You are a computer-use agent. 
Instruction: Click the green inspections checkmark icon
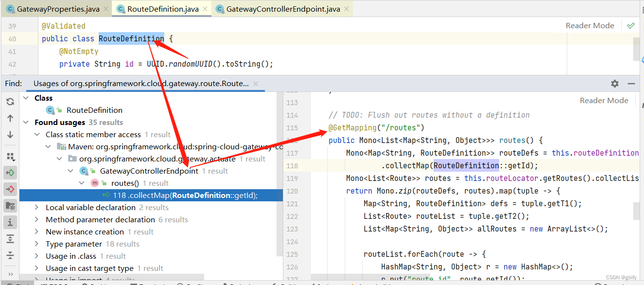click(630, 25)
